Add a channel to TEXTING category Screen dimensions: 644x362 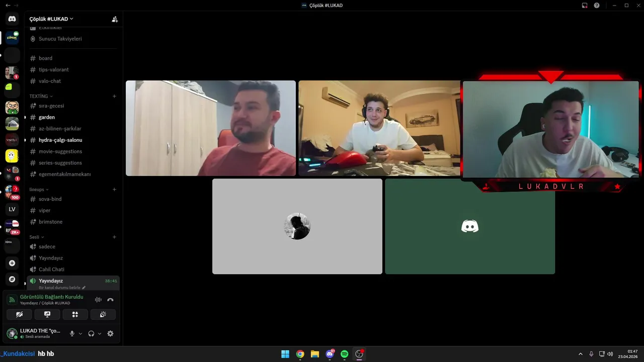click(114, 96)
